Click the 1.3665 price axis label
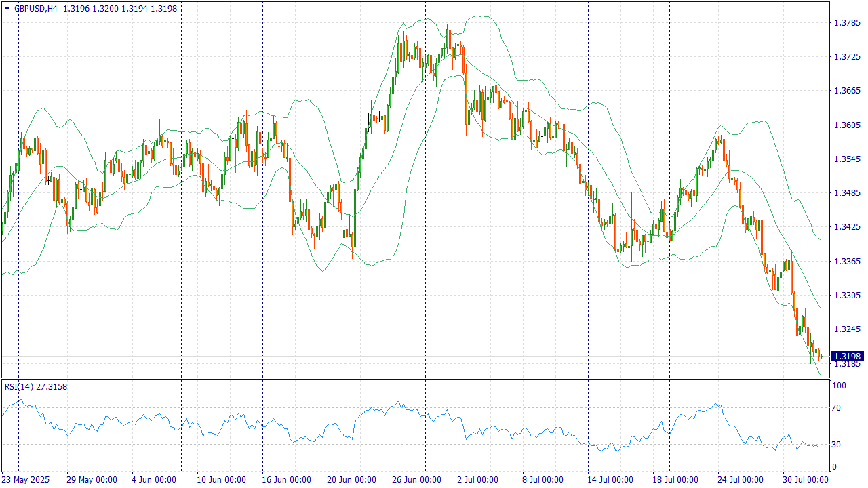The image size is (868, 488). (x=847, y=91)
